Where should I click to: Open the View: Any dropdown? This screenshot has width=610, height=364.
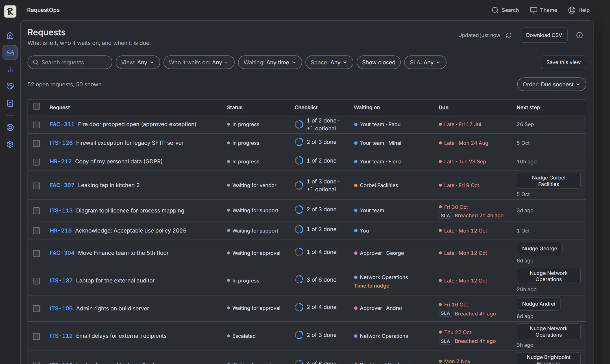138,62
